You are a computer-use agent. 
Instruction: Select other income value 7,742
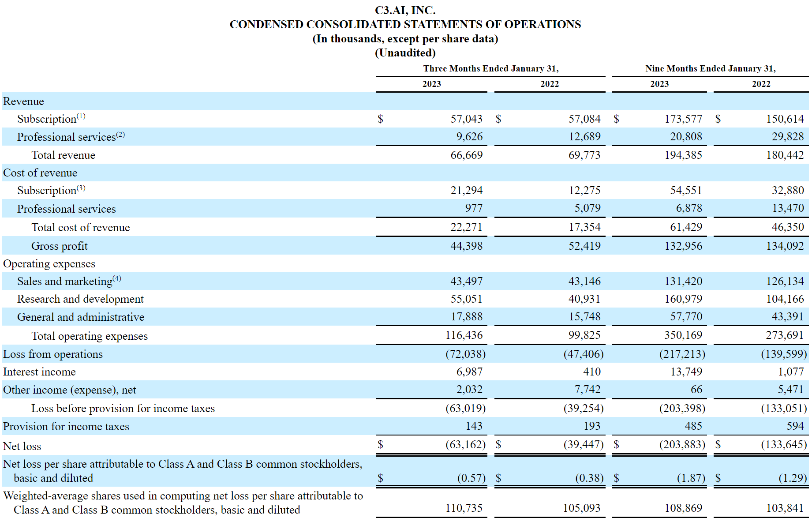pos(587,390)
